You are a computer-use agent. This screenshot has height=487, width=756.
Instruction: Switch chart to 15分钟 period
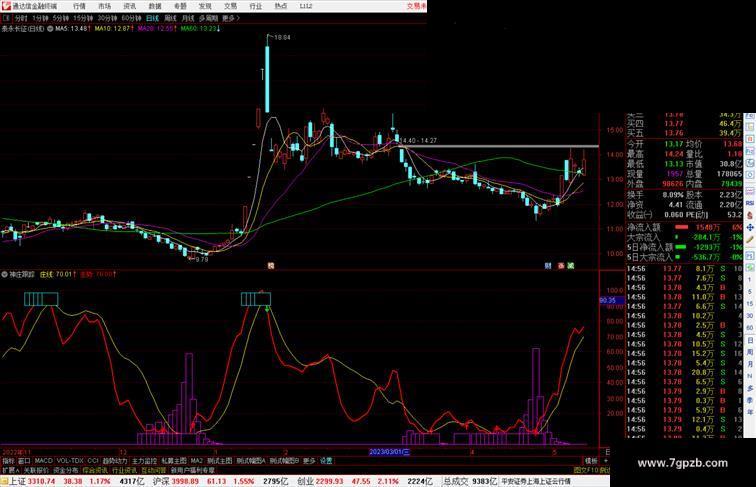point(83,18)
